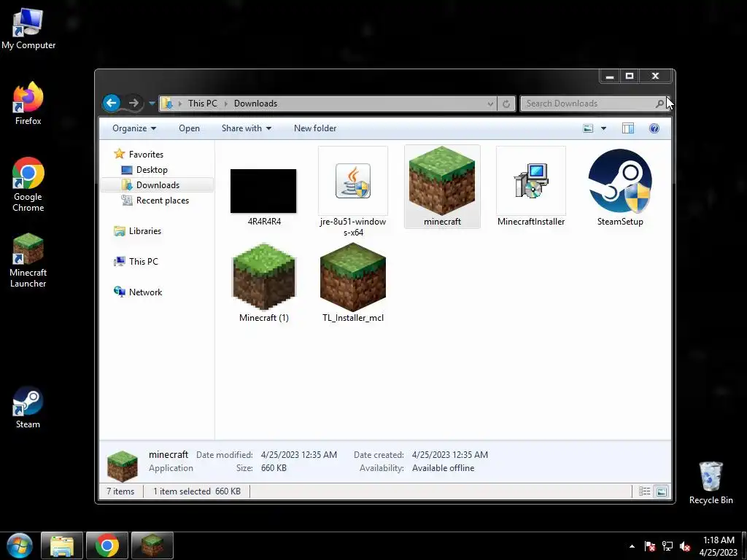Screen dimensions: 747x560
Task: Click the Minecraft taskbar button
Action: pyautogui.click(x=152, y=545)
